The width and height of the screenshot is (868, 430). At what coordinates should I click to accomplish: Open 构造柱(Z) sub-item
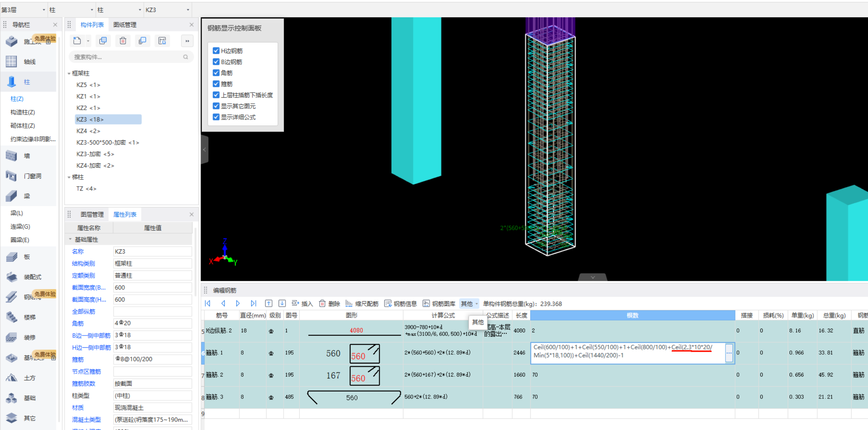click(23, 112)
